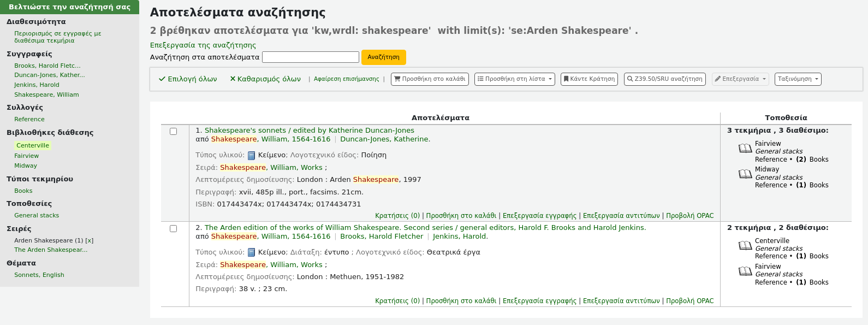Viewport: 868px width, 325px height.
Task: Tick the checkbox for Shakespeare's sonnets result
Action: click(174, 132)
